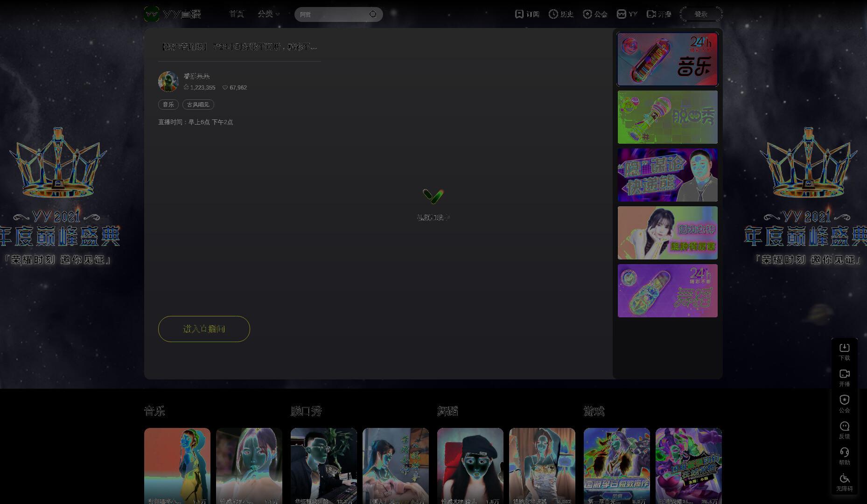Open first 音乐 card with orange background
The width and height of the screenshot is (867, 504).
(177, 466)
